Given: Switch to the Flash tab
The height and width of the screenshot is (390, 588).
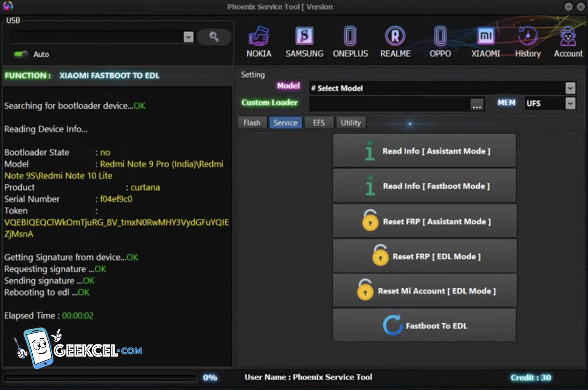Looking at the screenshot, I should click(x=252, y=123).
